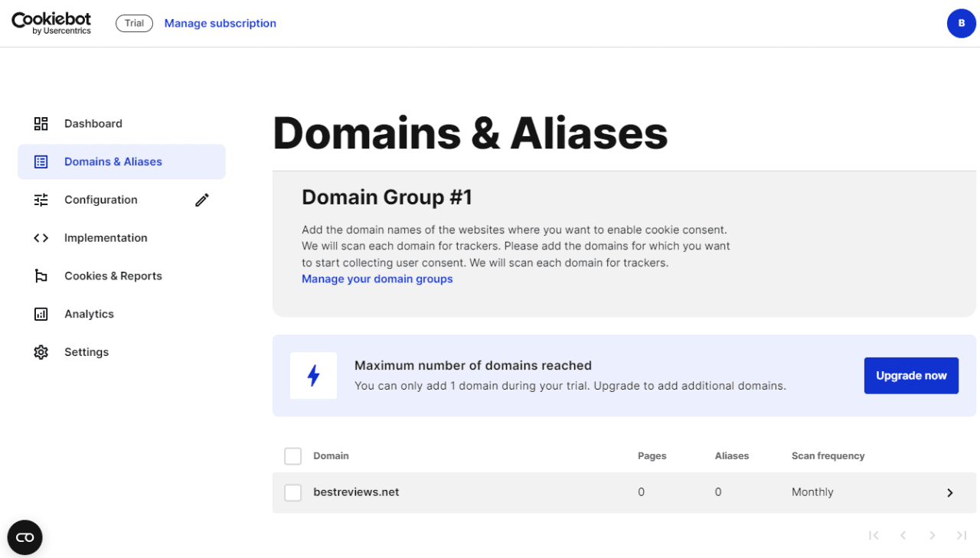Select the Cookies & Reports flag icon
The width and height of the screenshot is (980, 558).
click(41, 276)
